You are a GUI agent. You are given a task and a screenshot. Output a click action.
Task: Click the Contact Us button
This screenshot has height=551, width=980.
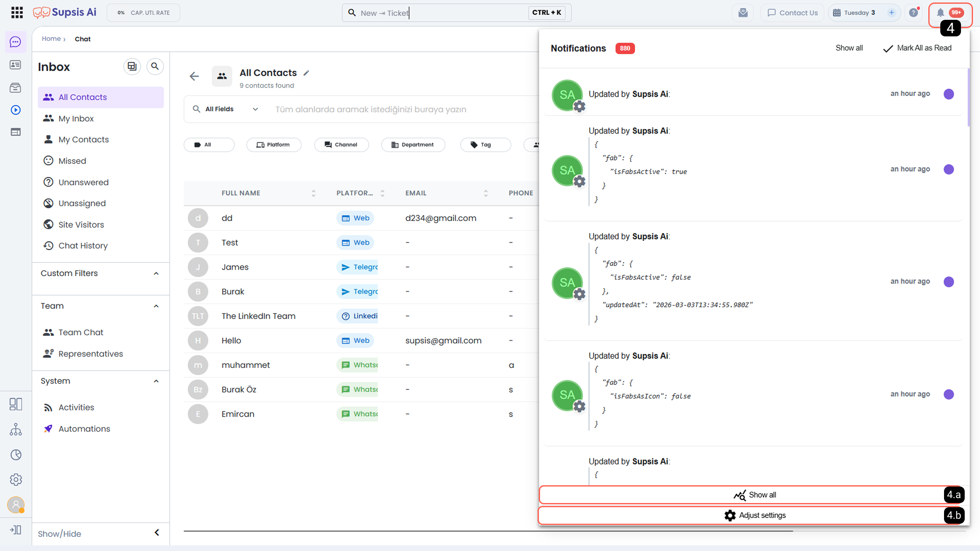pos(792,13)
